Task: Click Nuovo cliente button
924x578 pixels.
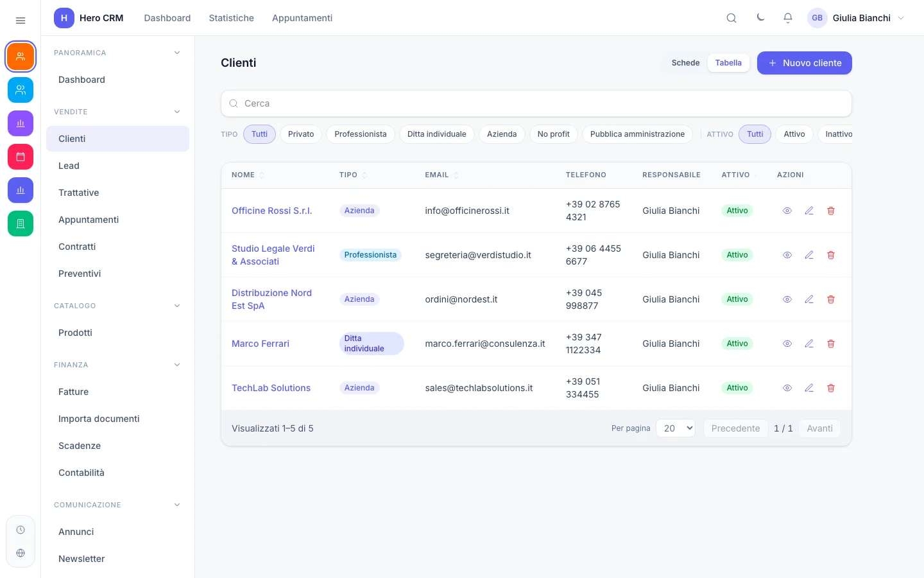Action: [805, 63]
